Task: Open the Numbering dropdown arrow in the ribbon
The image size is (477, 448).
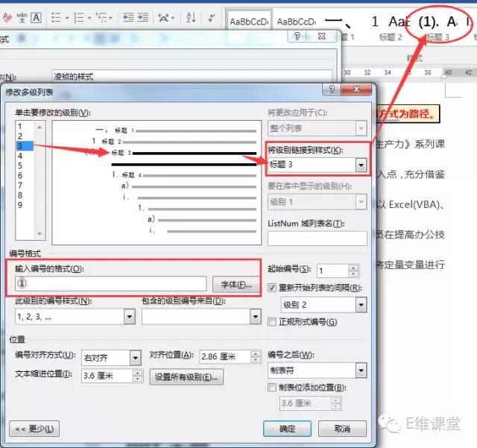Action: [x=89, y=18]
